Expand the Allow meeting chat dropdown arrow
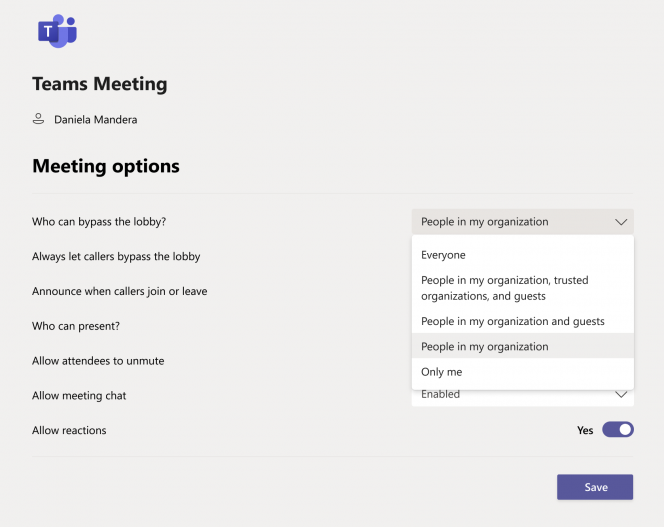The width and height of the screenshot is (664, 527). 621,394
